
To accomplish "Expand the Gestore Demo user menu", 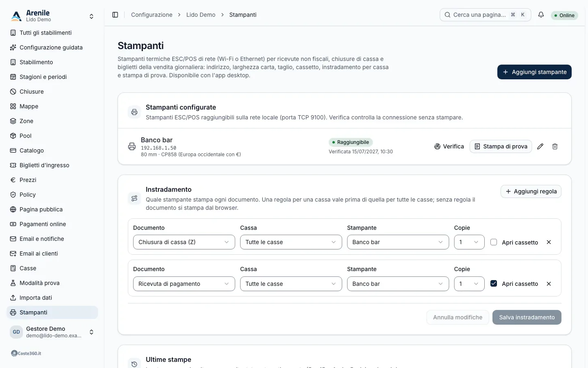I will point(52,332).
